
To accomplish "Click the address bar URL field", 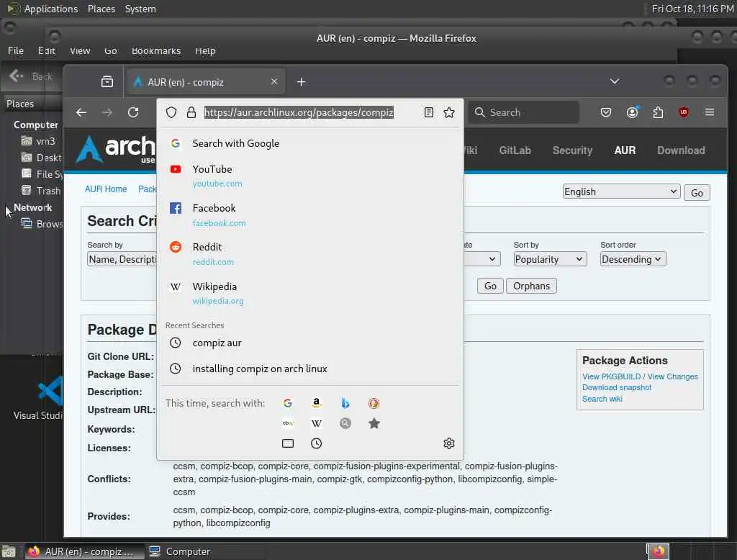I will click(299, 112).
